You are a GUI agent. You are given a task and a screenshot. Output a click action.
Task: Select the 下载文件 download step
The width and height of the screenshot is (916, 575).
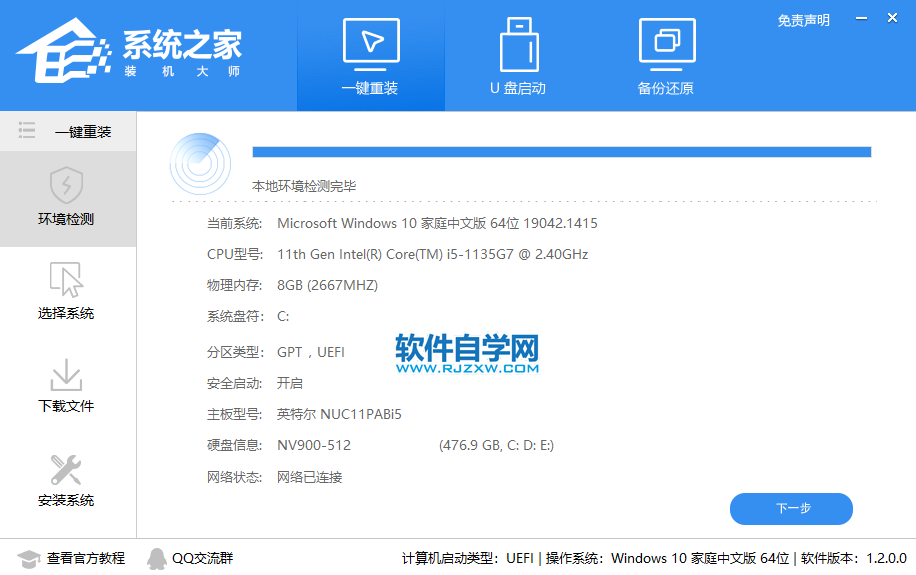pyautogui.click(x=66, y=385)
